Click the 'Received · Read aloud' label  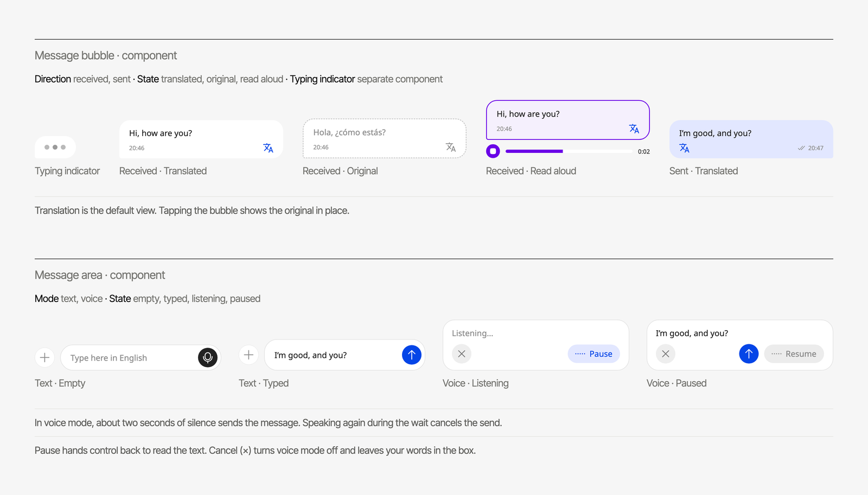[531, 171]
